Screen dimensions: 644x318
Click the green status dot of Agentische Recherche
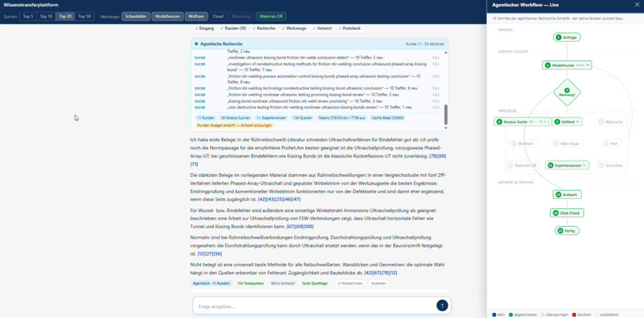[196, 43]
